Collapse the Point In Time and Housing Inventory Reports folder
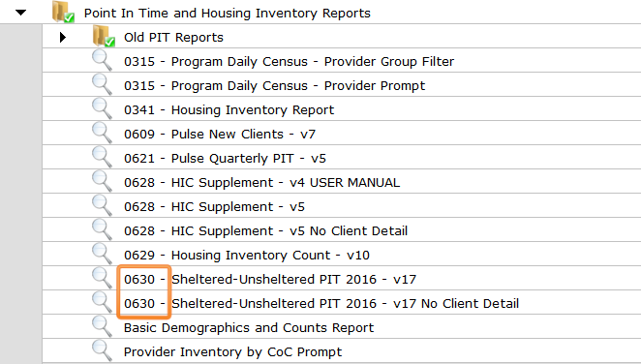 coord(20,13)
